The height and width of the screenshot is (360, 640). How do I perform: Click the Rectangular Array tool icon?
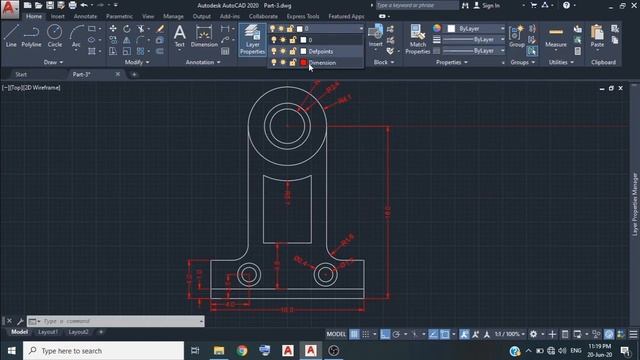point(141,51)
